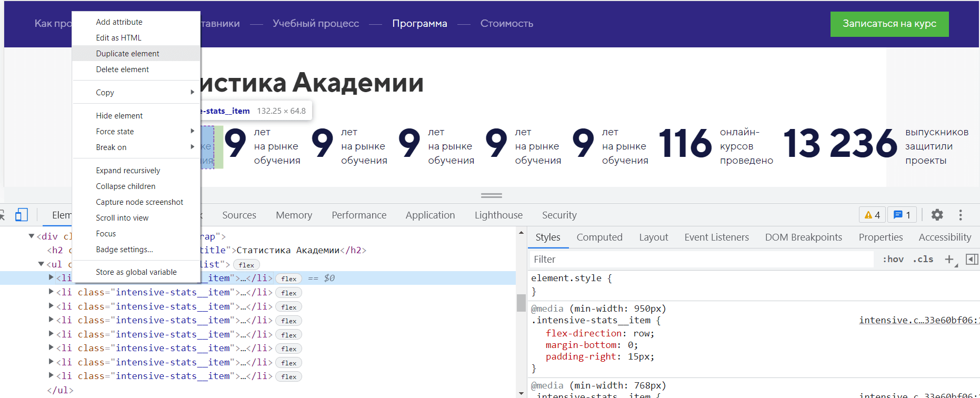Choose Add attribute from context menu
Viewport: 980px width, 398px height.
coord(136,22)
